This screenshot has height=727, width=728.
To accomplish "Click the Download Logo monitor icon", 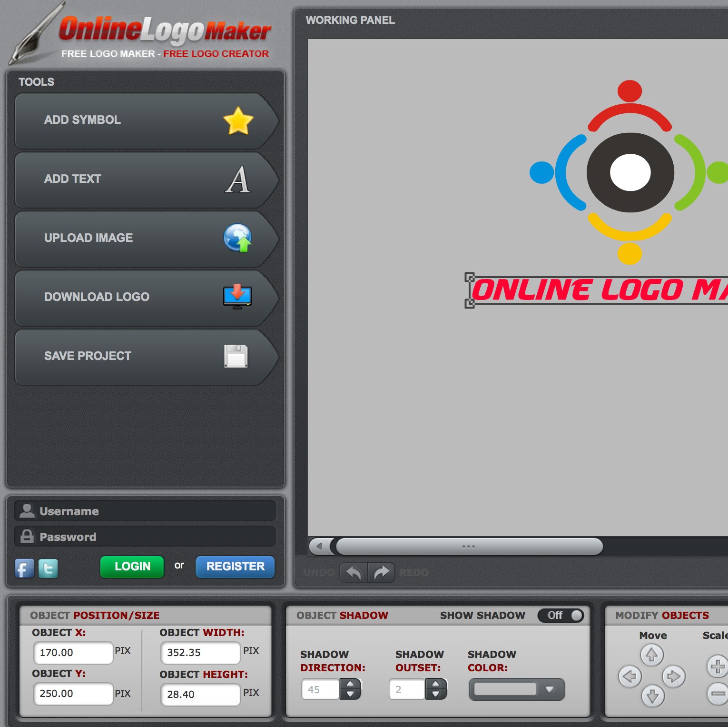I will pos(237,297).
